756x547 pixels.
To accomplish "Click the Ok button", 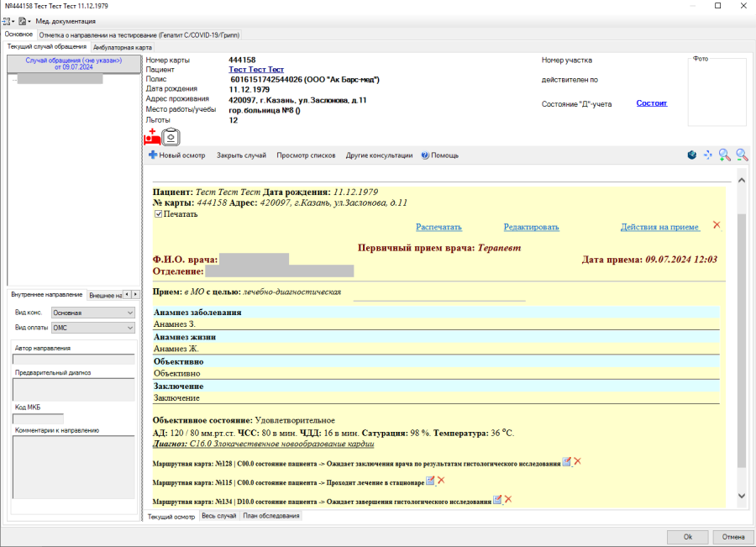I will (x=687, y=537).
